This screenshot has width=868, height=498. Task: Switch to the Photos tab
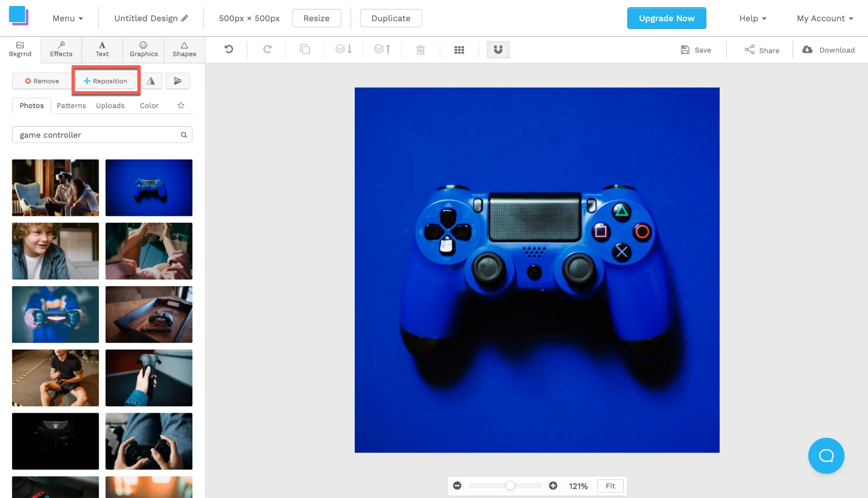31,106
